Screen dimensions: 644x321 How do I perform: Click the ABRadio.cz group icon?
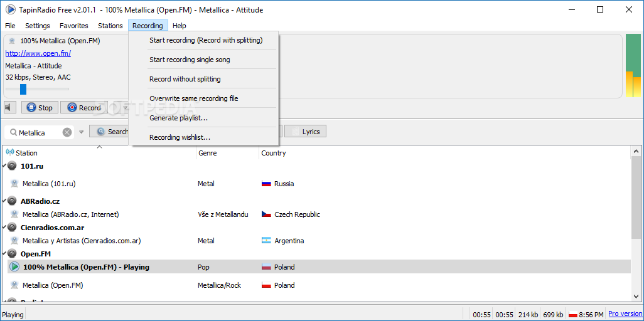pyautogui.click(x=12, y=201)
